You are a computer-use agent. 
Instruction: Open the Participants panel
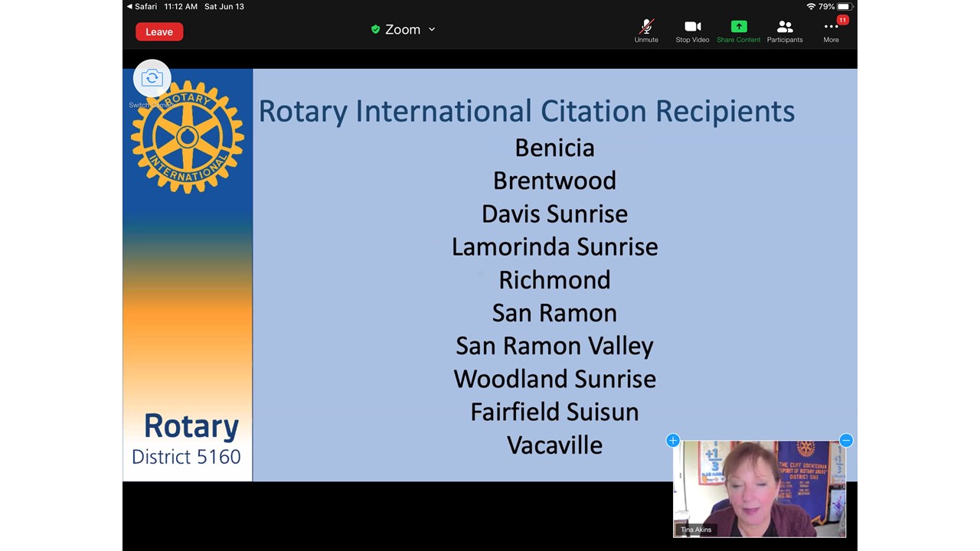pos(785,31)
